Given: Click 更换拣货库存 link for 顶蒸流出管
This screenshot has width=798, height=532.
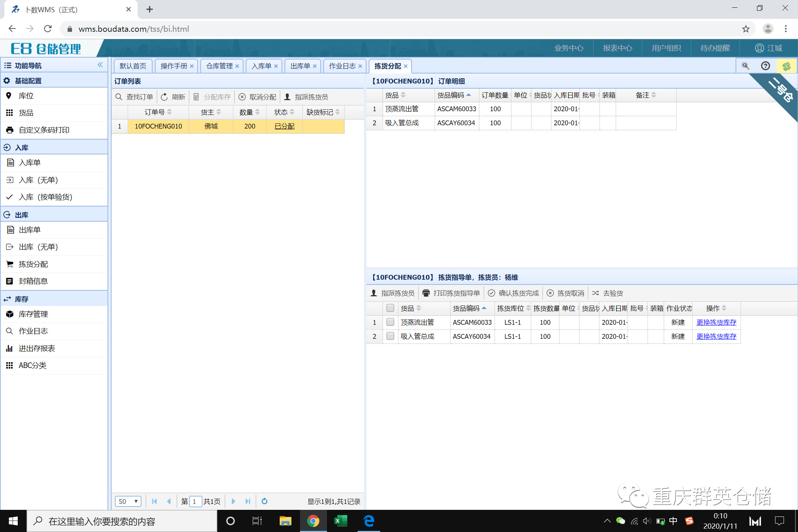Looking at the screenshot, I should (716, 322).
